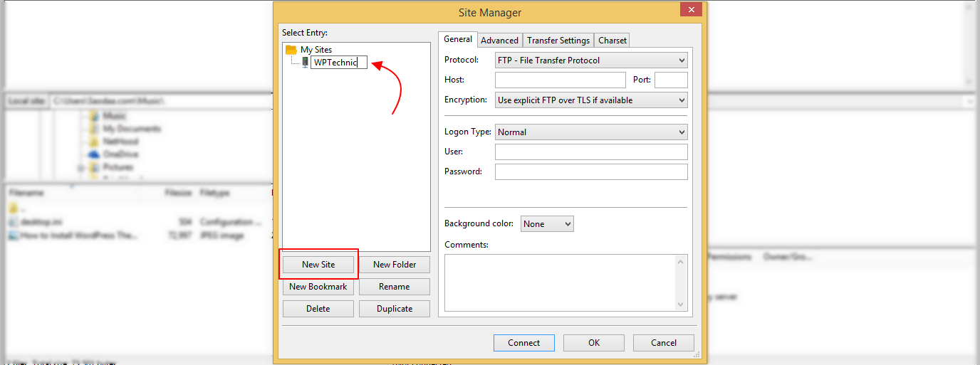Click the Permissions column header in background window
The image size is (980, 365).
point(729,257)
